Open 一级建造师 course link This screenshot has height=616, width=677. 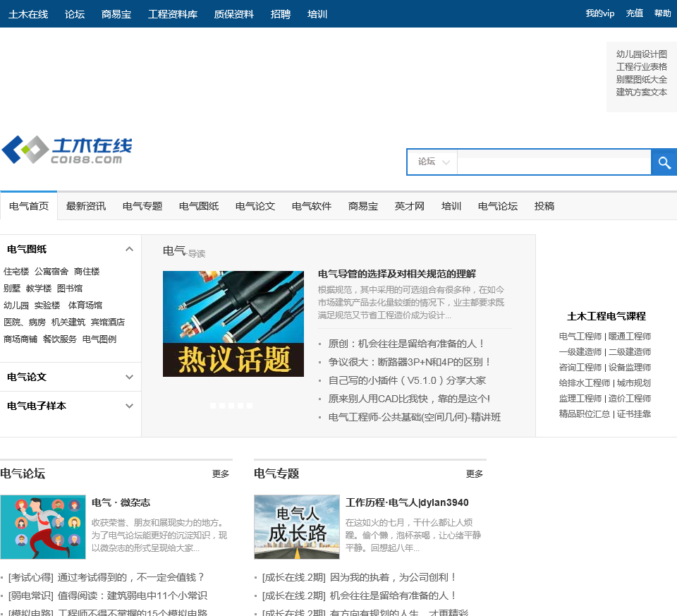coord(580,351)
